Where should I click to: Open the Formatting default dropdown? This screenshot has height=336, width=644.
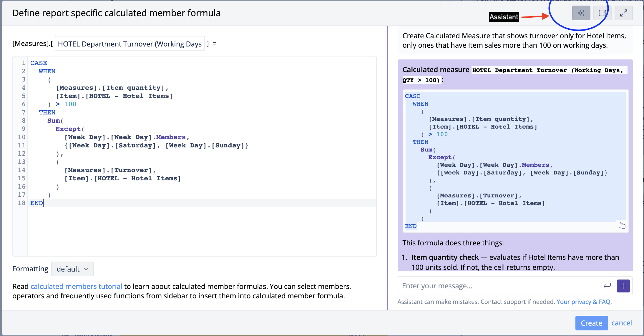click(x=72, y=269)
